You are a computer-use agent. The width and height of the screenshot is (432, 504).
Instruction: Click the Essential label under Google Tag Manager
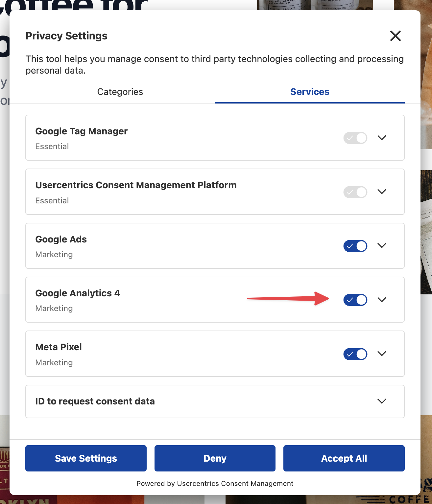(52, 147)
